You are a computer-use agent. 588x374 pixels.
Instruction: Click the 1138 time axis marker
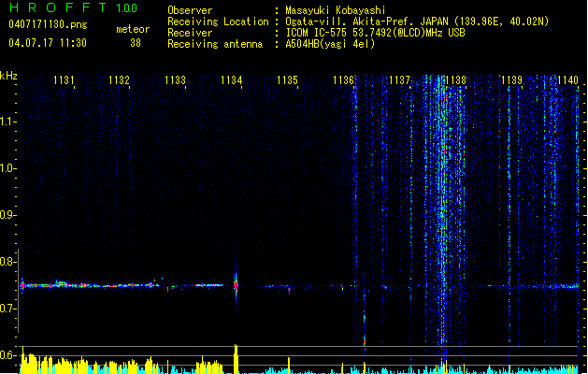tap(455, 80)
